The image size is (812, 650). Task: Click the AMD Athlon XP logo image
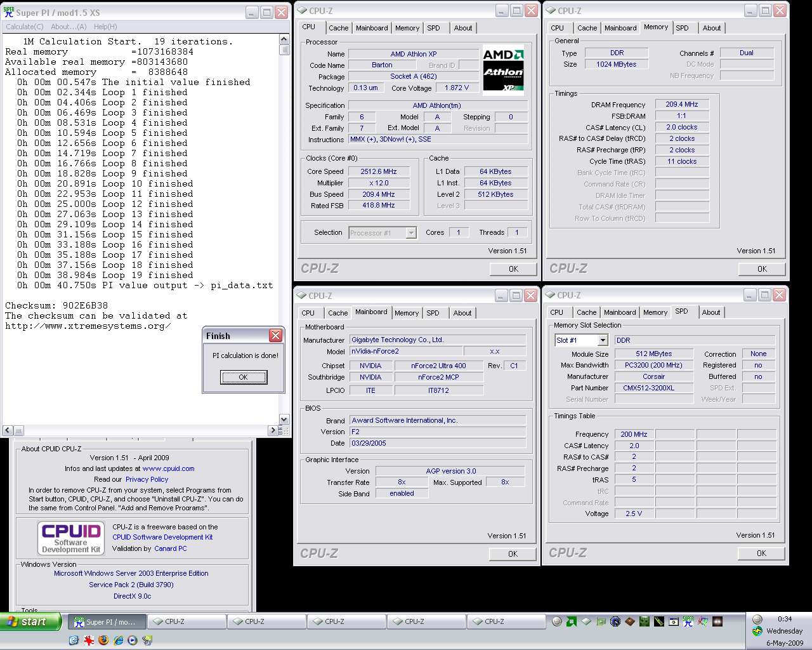(504, 70)
